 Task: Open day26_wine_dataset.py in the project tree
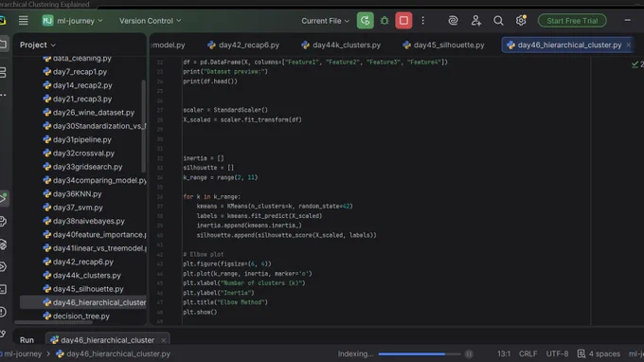(89, 113)
